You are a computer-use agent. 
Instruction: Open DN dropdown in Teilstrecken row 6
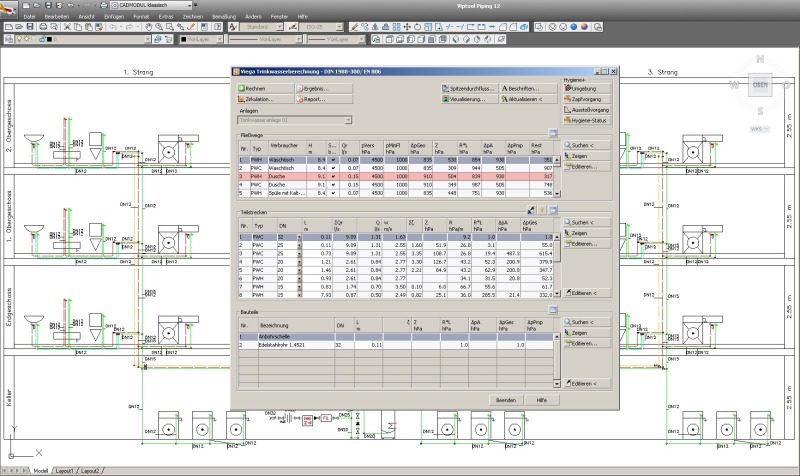coord(299,279)
